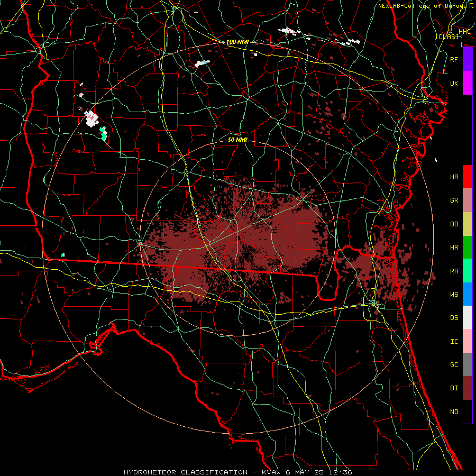Click the purple RF legend color swatch
The width and height of the screenshot is (476, 476).
[467, 59]
